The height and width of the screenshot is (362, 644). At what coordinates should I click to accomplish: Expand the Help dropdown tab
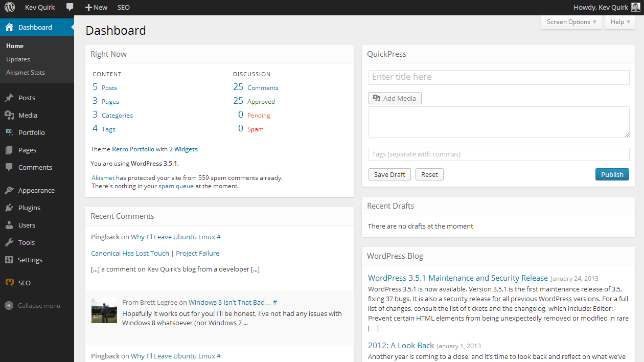[x=620, y=22]
